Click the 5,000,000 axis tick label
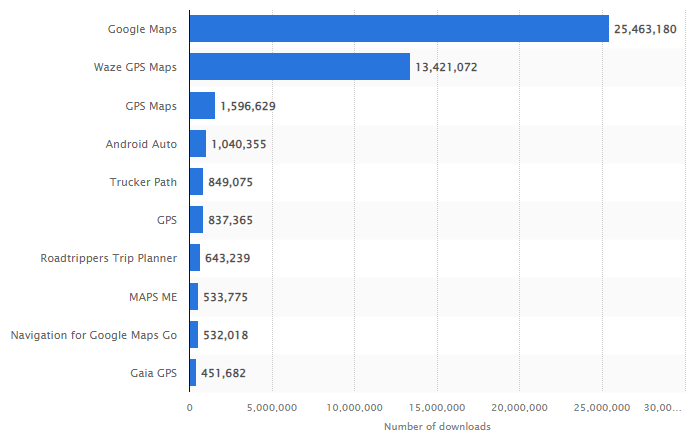This screenshot has width=692, height=442. [272, 408]
